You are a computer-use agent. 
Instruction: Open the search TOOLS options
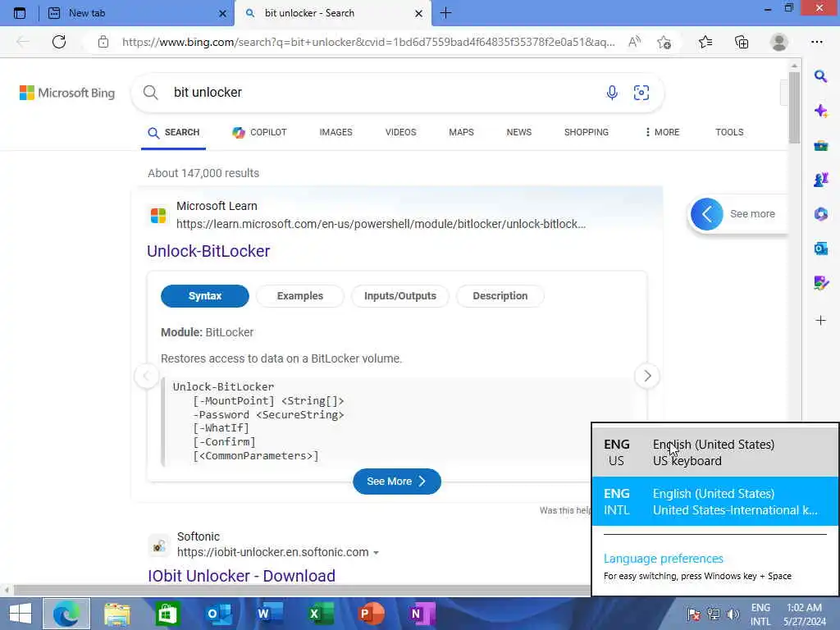point(729,132)
